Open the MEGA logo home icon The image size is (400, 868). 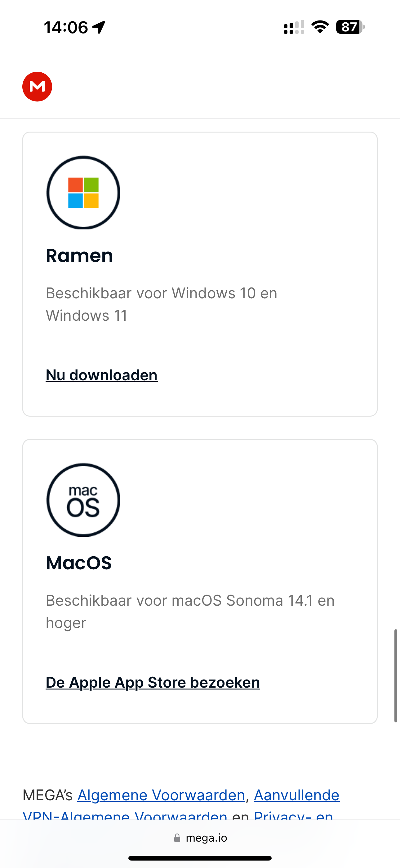[x=37, y=87]
